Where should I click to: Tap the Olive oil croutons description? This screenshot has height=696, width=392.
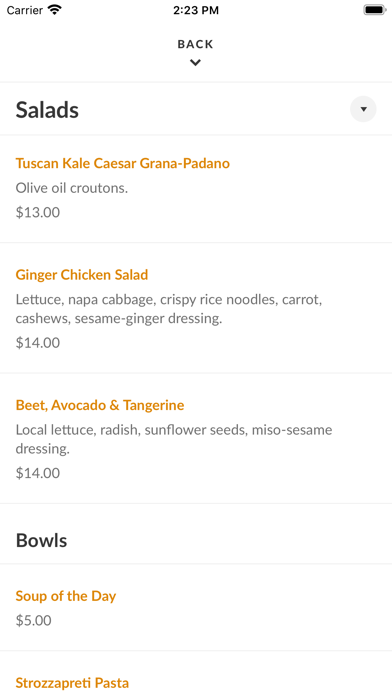tap(72, 188)
